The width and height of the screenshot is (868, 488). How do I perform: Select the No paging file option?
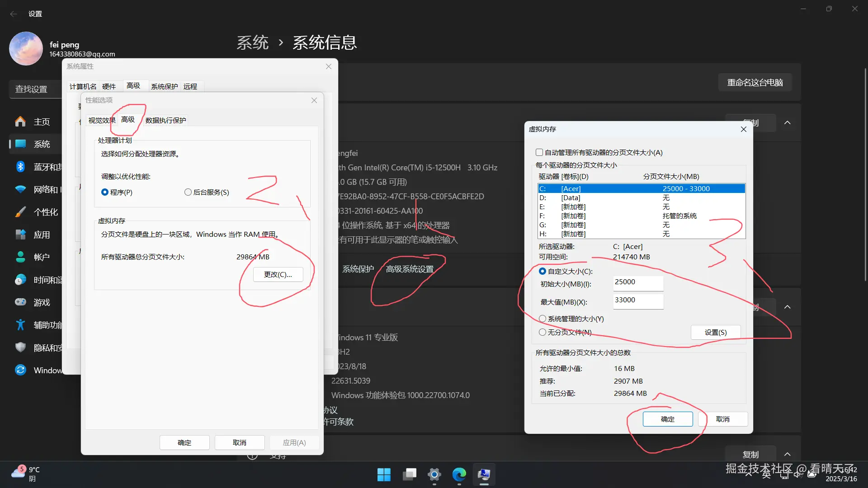(542, 333)
